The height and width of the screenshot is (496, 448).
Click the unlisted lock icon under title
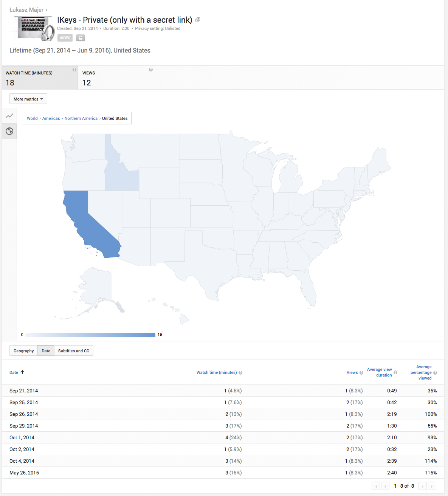coord(81,38)
